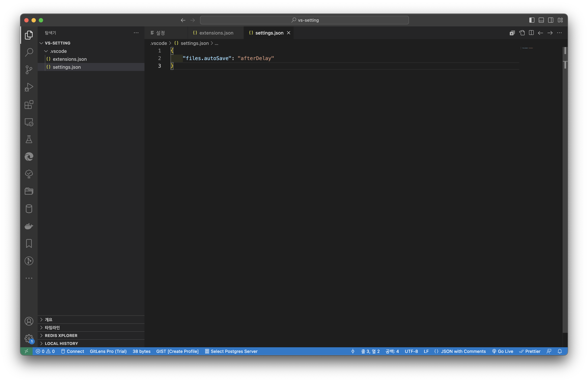Screen dimensions: 588x382
Task: Open the Bookmarks view icon
Action: coord(29,243)
